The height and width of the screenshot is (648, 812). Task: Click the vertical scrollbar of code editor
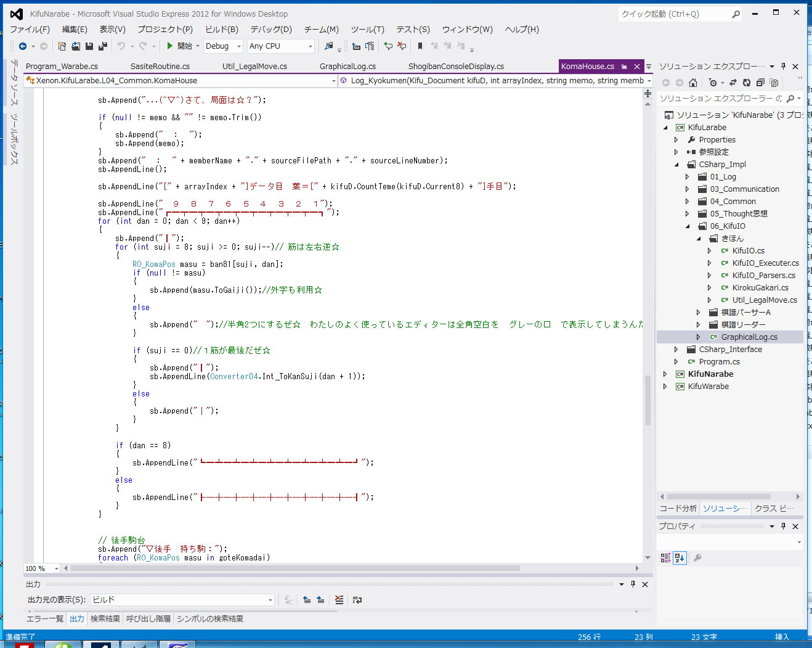click(648, 400)
